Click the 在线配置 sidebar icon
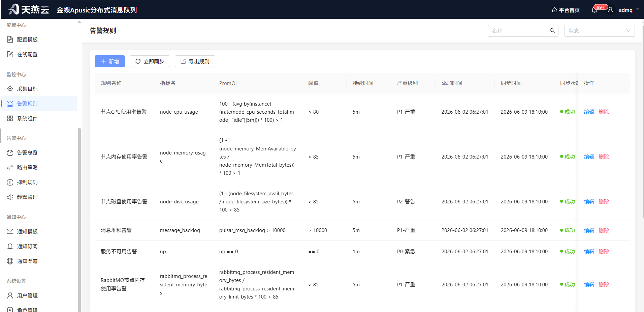 [x=10, y=54]
